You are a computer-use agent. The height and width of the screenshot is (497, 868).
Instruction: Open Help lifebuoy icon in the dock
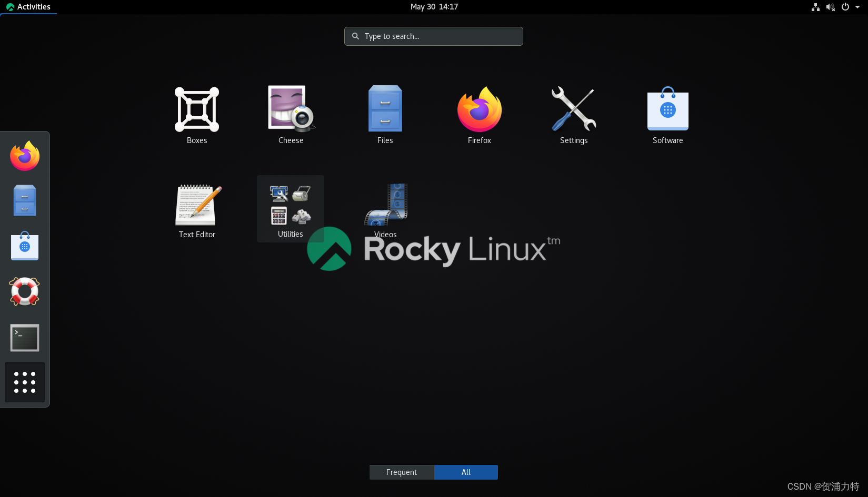point(25,291)
